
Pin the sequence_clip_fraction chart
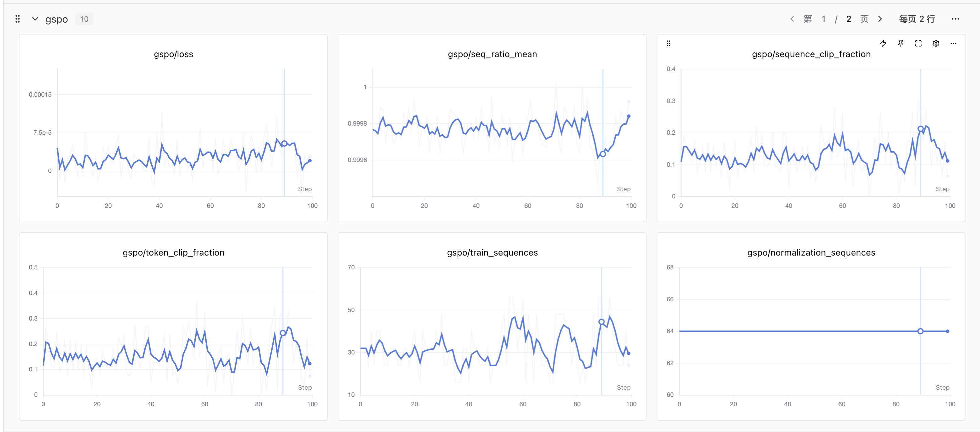901,43
